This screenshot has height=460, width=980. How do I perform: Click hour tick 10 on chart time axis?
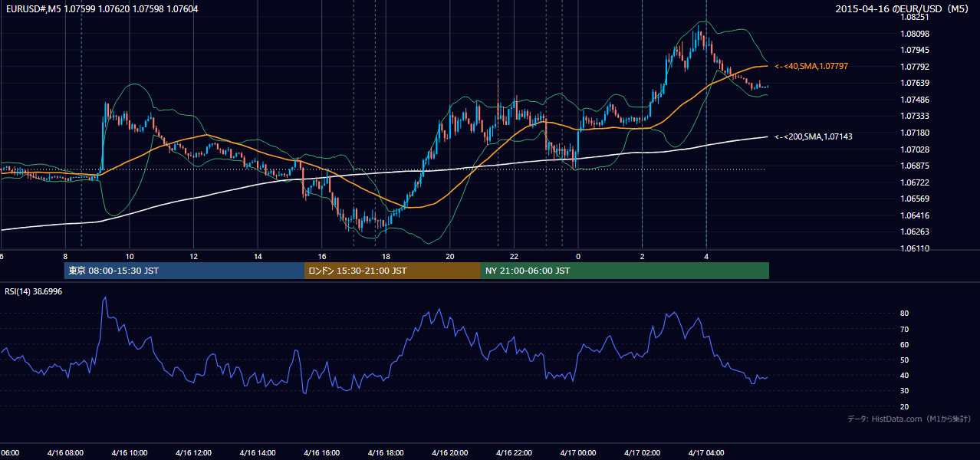coord(130,257)
